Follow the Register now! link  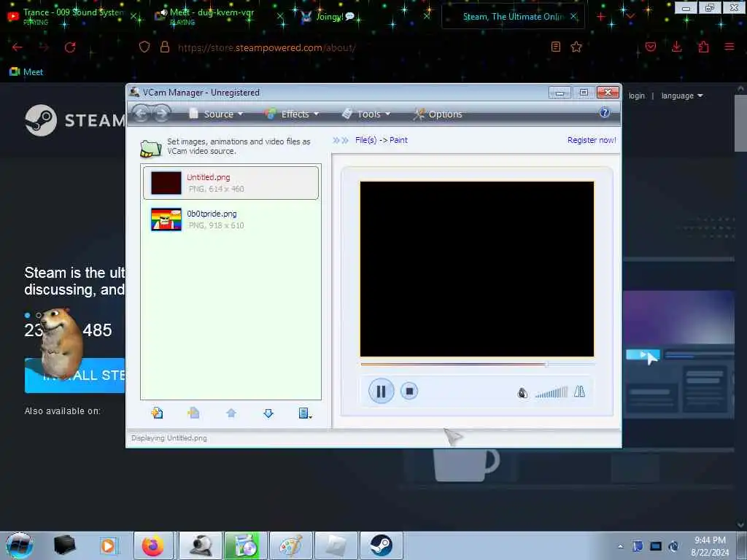(x=591, y=140)
